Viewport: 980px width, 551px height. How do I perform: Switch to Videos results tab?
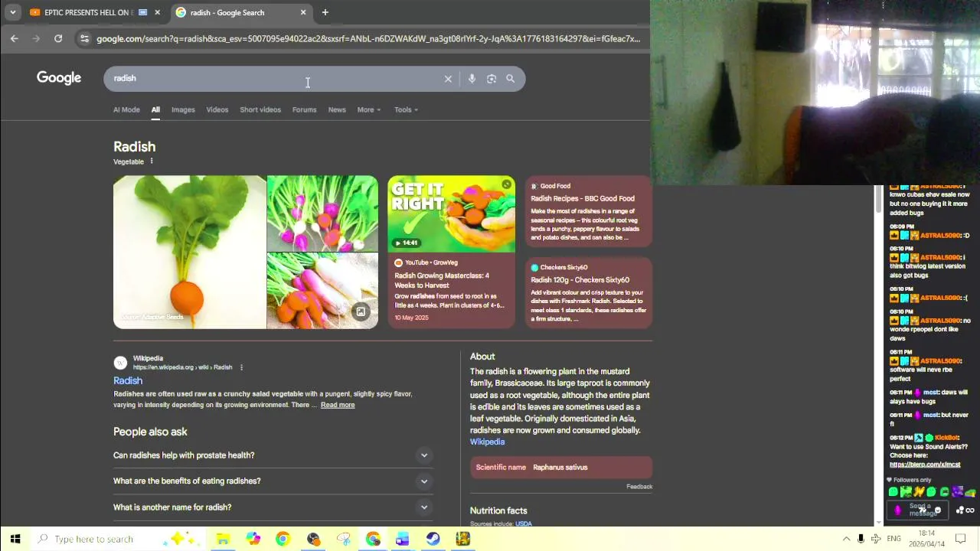[x=217, y=109]
